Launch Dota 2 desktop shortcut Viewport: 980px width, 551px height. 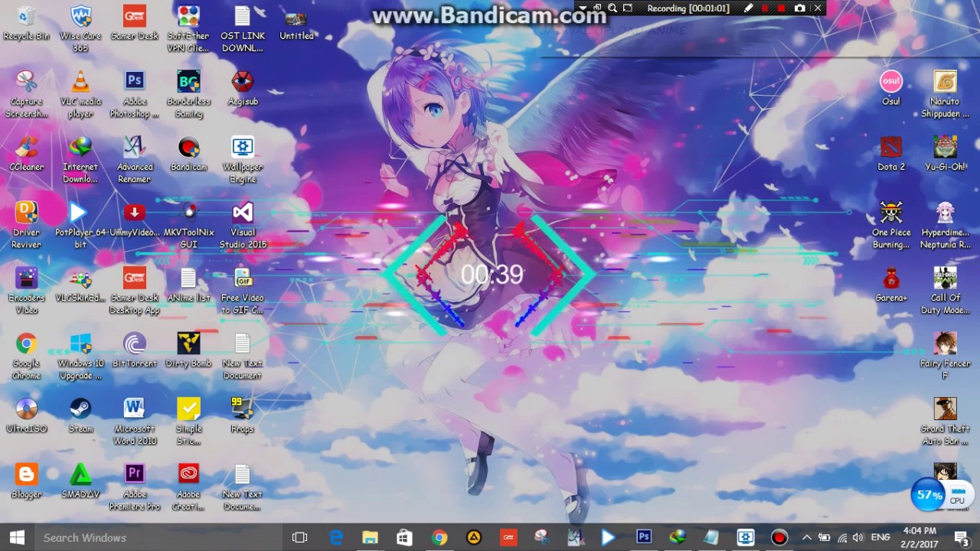coord(891,154)
